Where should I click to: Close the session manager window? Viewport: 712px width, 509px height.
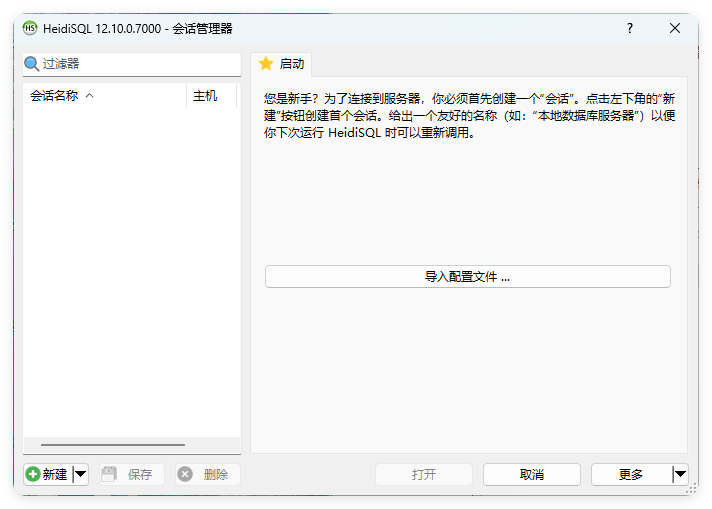click(675, 28)
